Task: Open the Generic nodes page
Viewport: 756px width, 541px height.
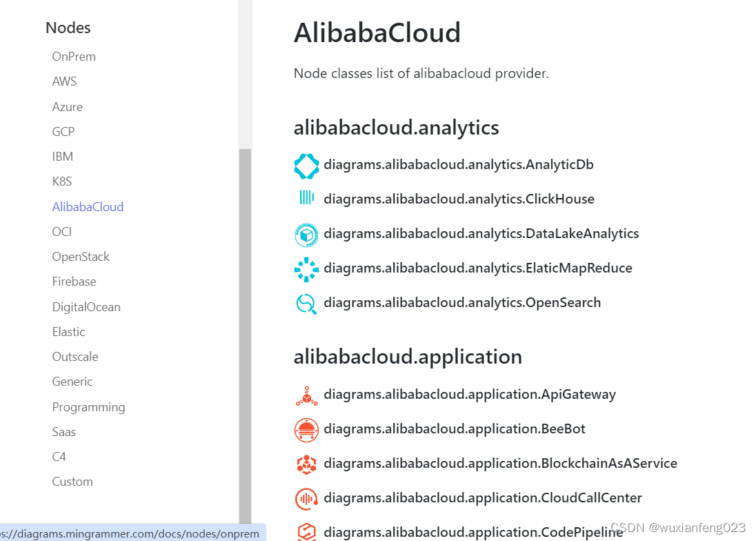Action: point(72,382)
